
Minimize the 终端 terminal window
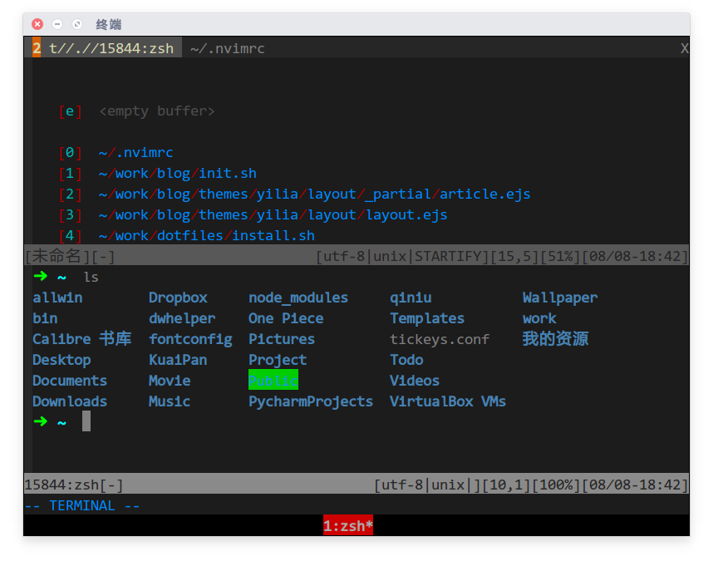coord(57,24)
